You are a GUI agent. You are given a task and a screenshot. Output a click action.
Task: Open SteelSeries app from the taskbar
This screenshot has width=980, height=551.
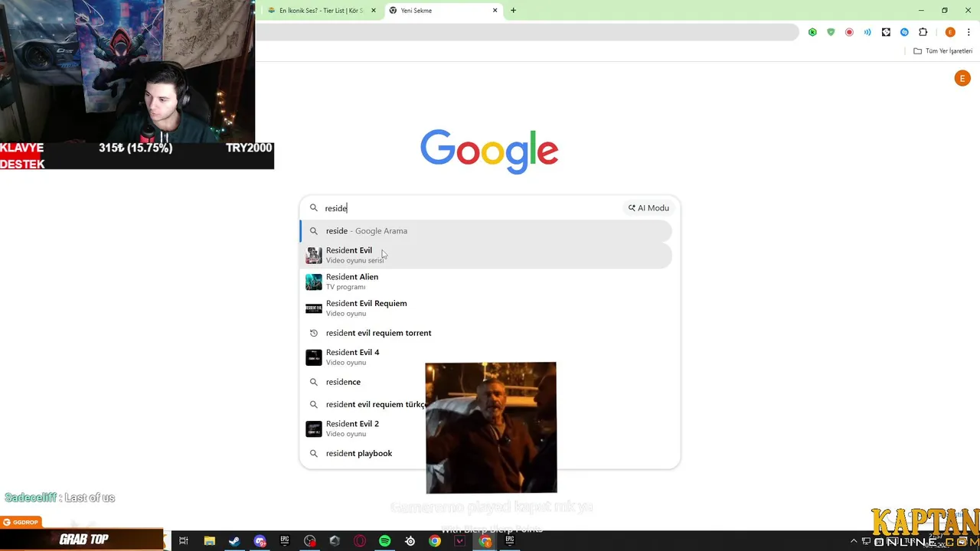point(410,541)
